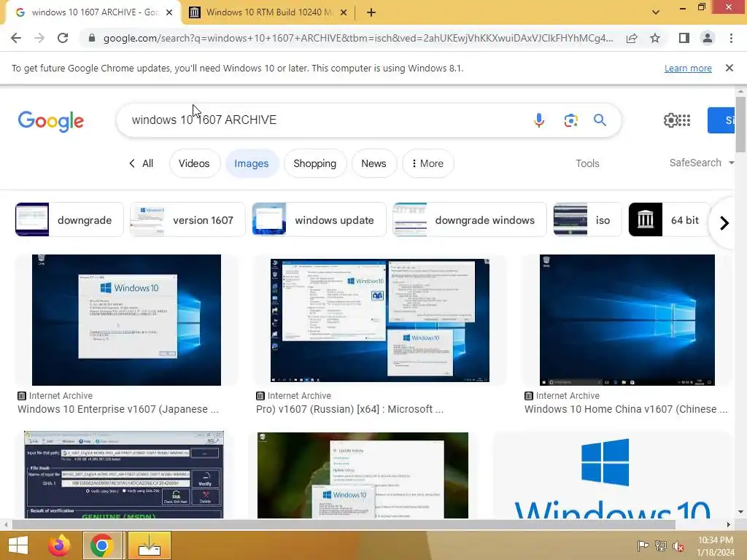
Task: Submit search with magnifier icon
Action: click(x=600, y=120)
